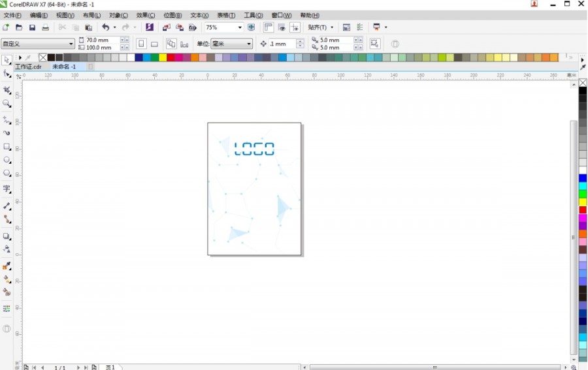Toggle apply layout to all pages

pyautogui.click(x=171, y=44)
